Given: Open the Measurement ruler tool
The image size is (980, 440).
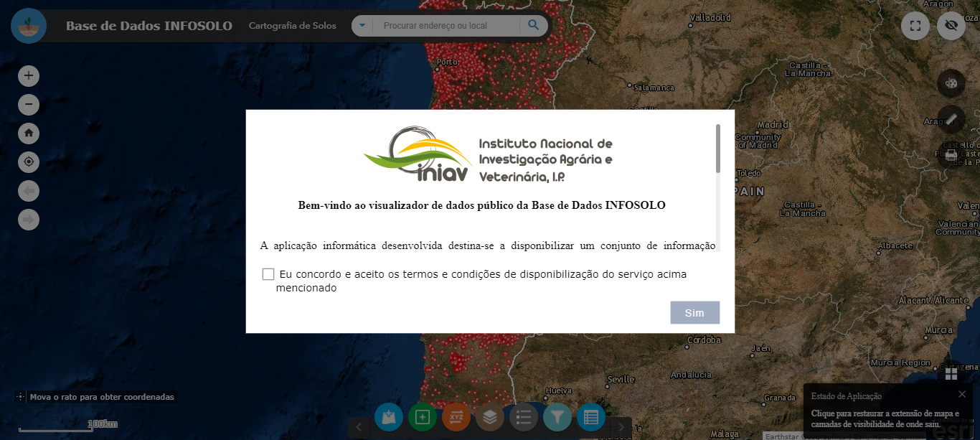Looking at the screenshot, I should (x=951, y=118).
